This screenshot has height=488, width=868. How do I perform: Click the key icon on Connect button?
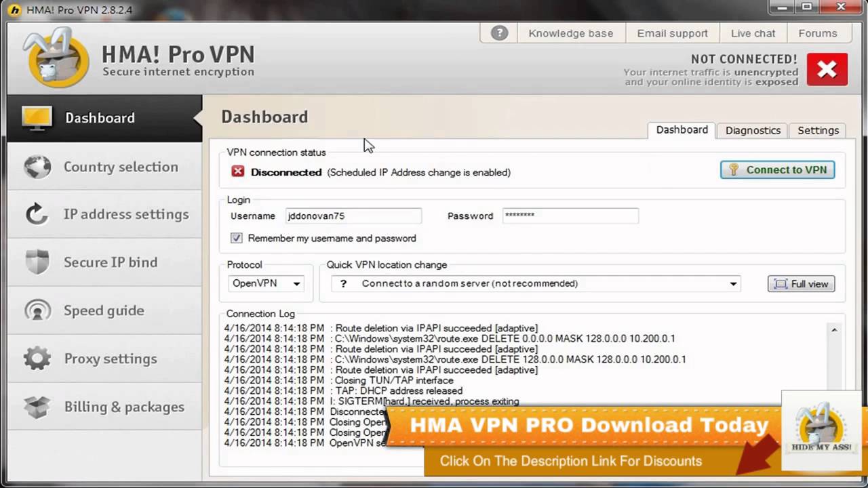[733, 169]
